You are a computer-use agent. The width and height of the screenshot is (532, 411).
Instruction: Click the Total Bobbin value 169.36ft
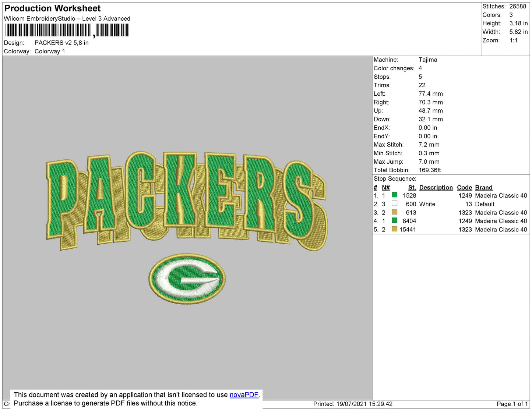click(x=430, y=170)
